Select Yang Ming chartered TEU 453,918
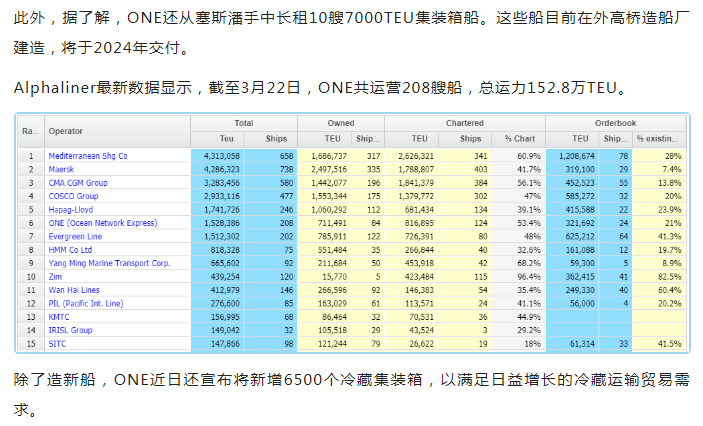 412,263
